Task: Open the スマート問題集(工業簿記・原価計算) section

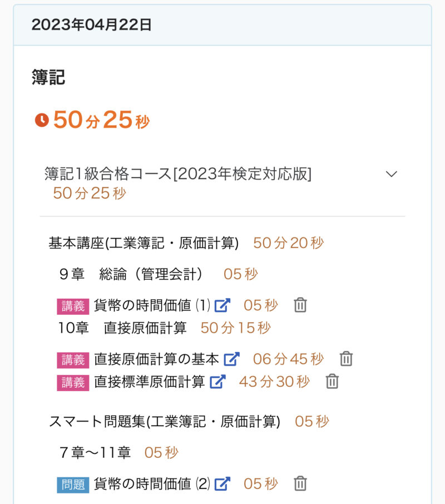Action: [165, 422]
